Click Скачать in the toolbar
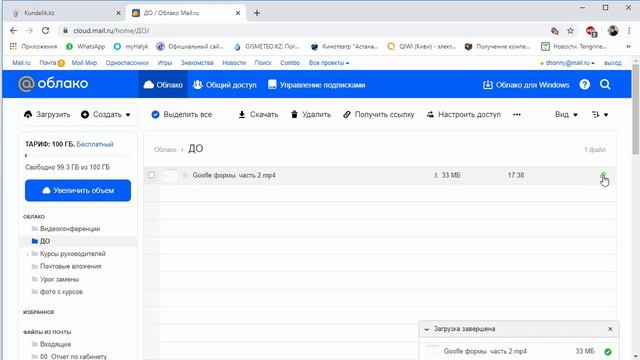 pos(258,115)
